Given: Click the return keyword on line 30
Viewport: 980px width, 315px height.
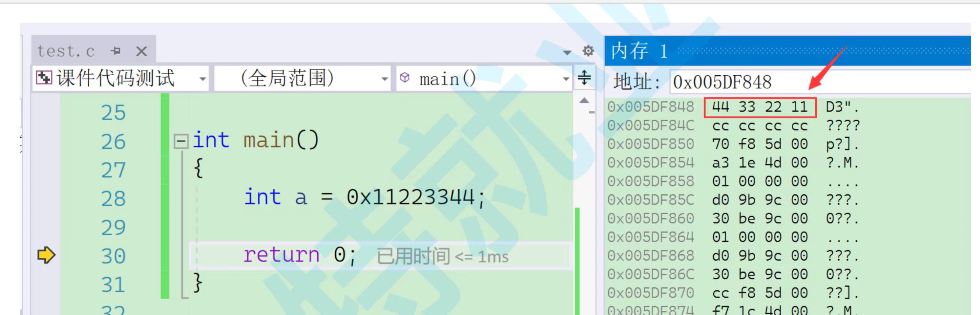Looking at the screenshot, I should [281, 255].
